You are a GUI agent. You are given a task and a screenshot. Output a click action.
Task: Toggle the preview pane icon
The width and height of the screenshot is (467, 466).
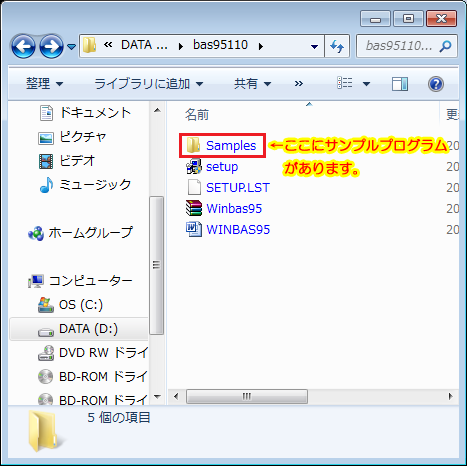[399, 84]
